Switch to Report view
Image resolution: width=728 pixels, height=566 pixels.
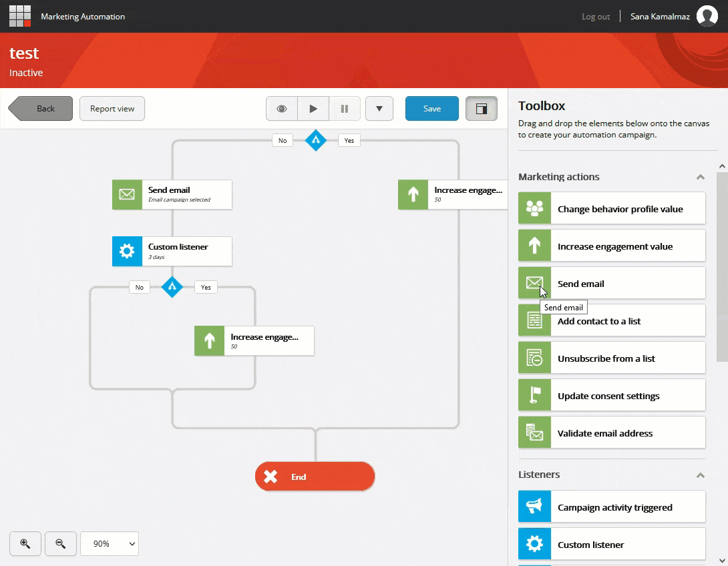[112, 109]
